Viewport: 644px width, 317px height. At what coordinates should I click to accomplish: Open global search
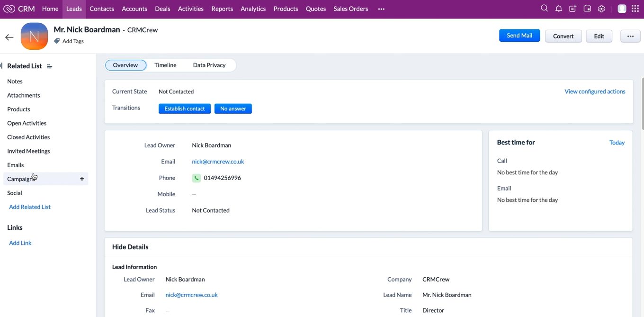[544, 8]
